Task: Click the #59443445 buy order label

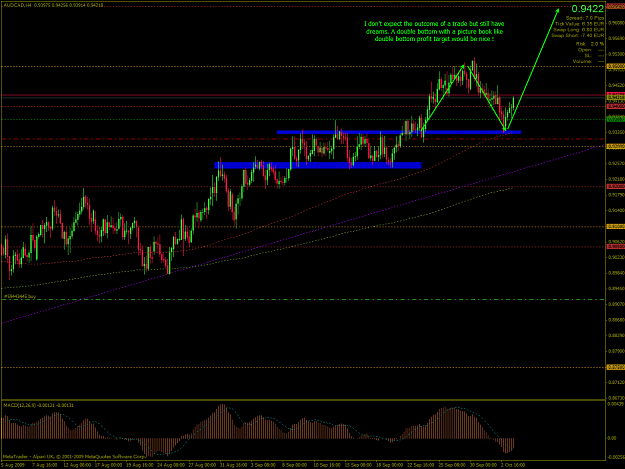Action: [x=20, y=296]
